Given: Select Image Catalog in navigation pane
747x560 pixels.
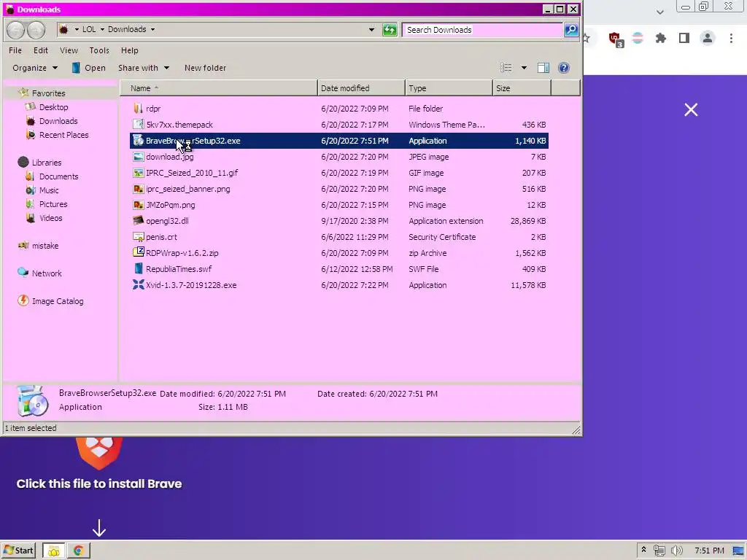Looking at the screenshot, I should tap(57, 301).
